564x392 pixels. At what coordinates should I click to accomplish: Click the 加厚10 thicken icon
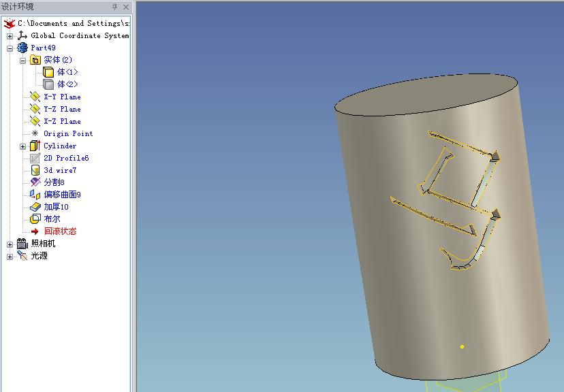click(x=35, y=207)
